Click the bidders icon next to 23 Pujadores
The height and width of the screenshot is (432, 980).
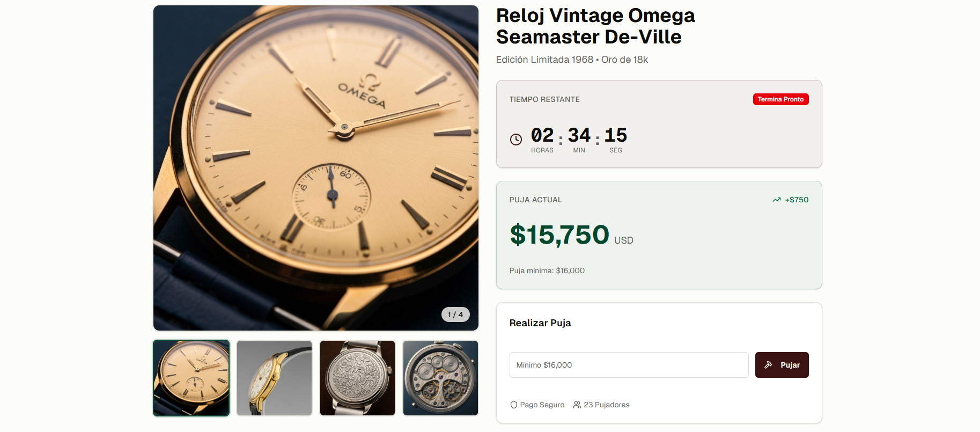(x=577, y=405)
